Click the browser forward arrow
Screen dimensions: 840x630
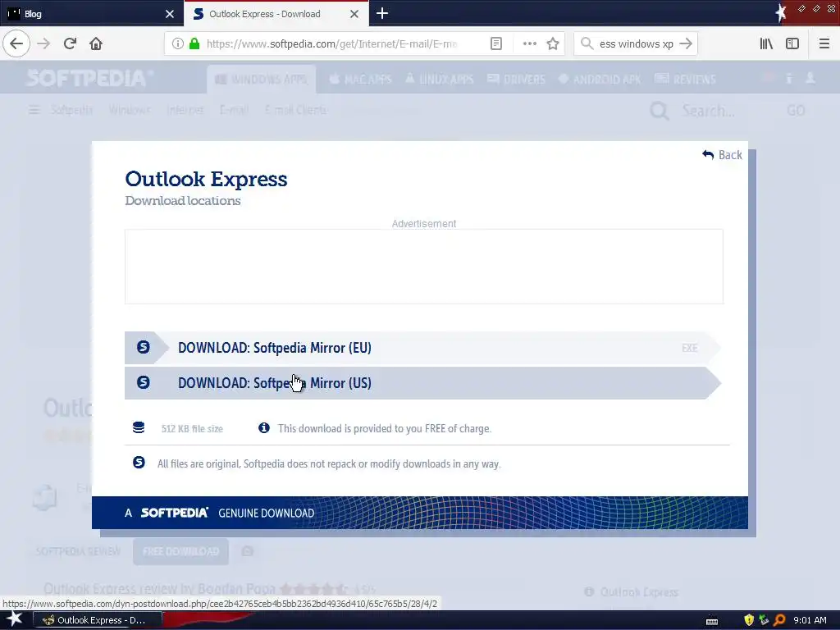tap(43, 43)
